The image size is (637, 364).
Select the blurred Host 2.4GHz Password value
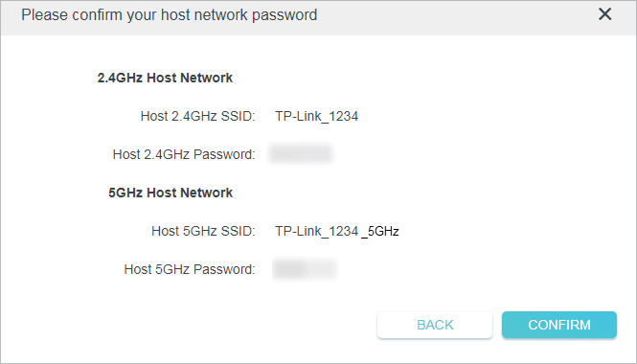(x=301, y=154)
